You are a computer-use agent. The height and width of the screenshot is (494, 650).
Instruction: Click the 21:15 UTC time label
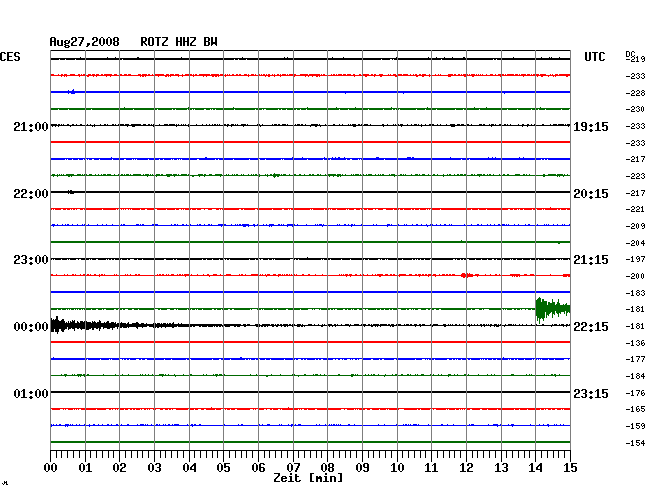(591, 260)
